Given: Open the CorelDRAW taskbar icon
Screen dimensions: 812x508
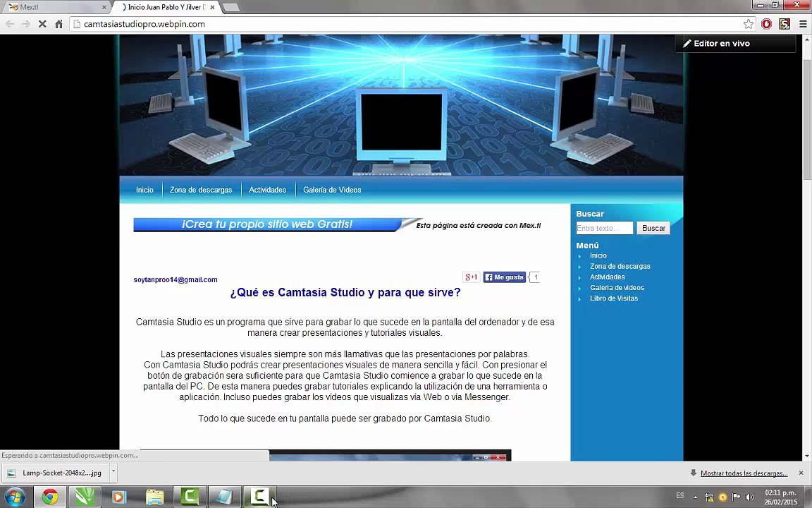Looking at the screenshot, I should click(85, 497).
